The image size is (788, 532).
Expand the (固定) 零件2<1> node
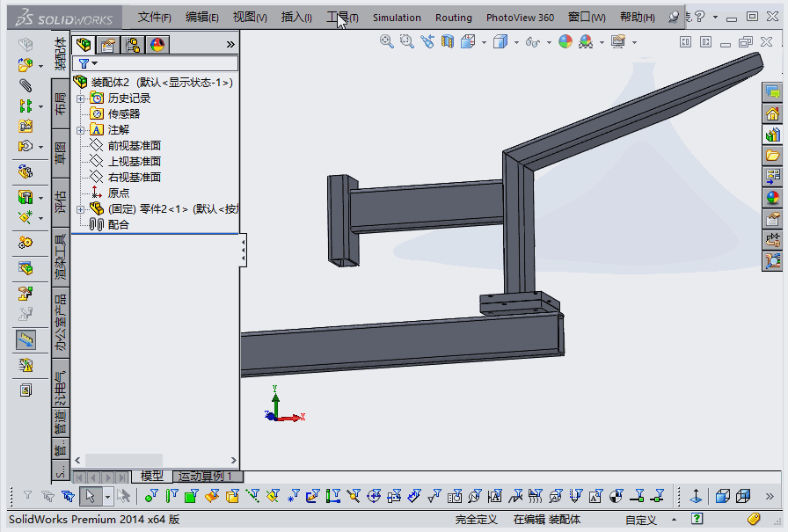(x=80, y=209)
